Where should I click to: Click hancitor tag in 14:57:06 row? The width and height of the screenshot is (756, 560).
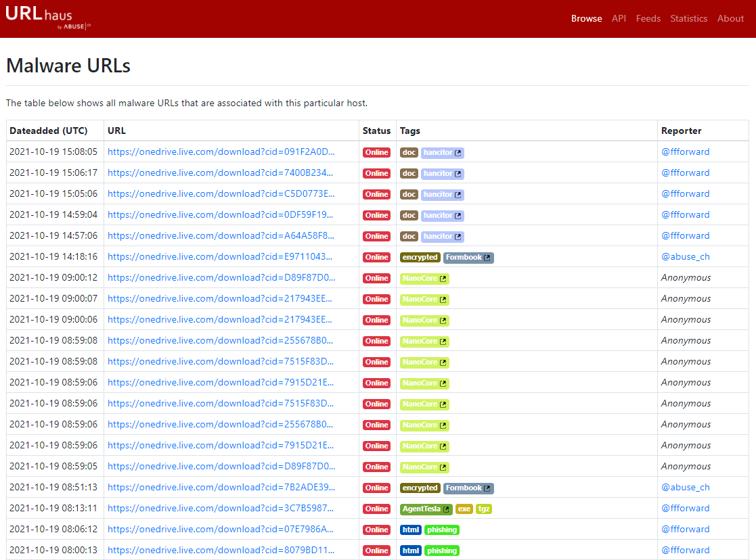pyautogui.click(x=442, y=237)
